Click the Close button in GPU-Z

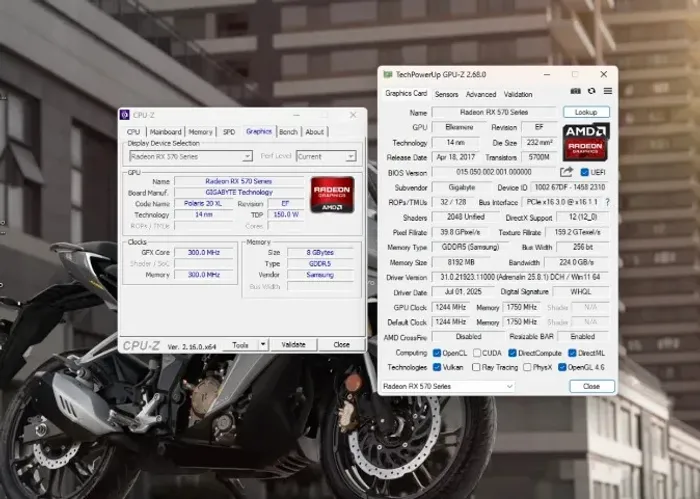tap(592, 387)
